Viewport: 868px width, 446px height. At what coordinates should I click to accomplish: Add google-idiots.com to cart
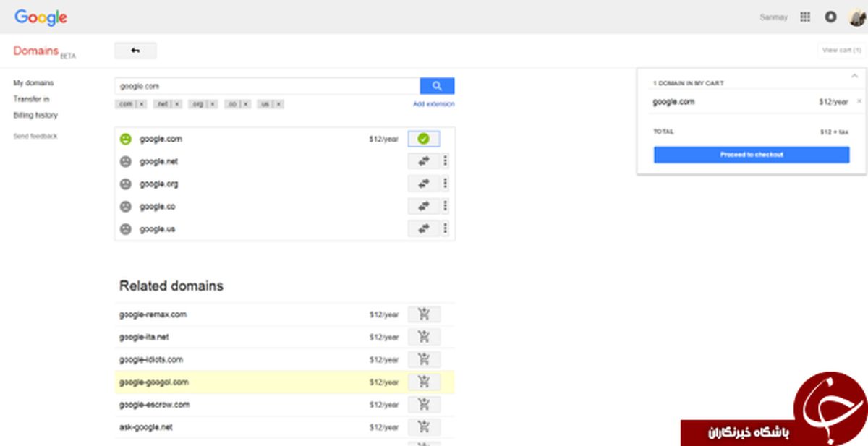tap(424, 359)
